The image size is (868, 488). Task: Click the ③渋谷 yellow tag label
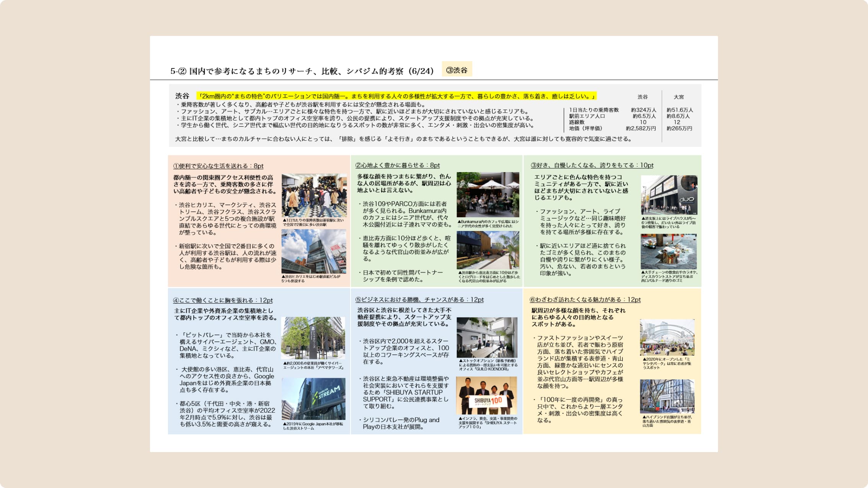[x=457, y=70]
